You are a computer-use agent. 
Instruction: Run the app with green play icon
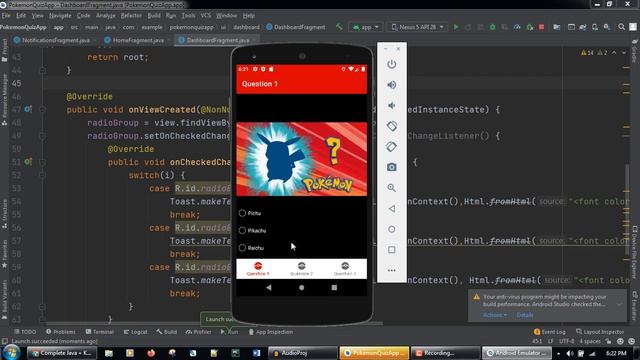click(x=456, y=27)
